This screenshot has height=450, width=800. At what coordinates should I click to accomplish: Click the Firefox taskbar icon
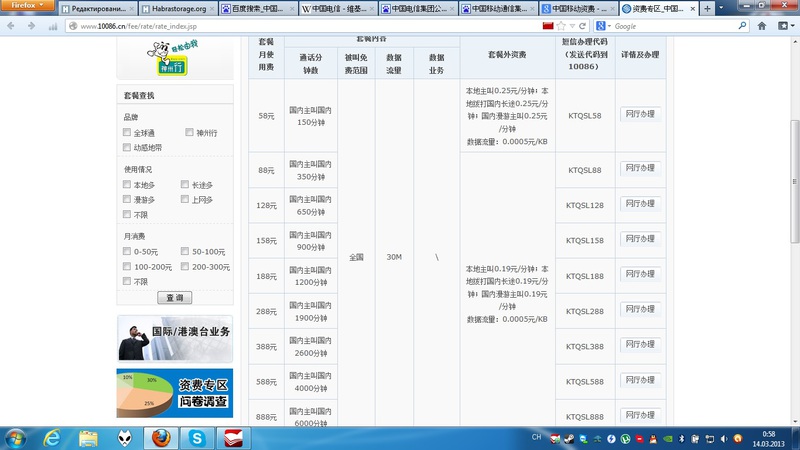click(161, 438)
